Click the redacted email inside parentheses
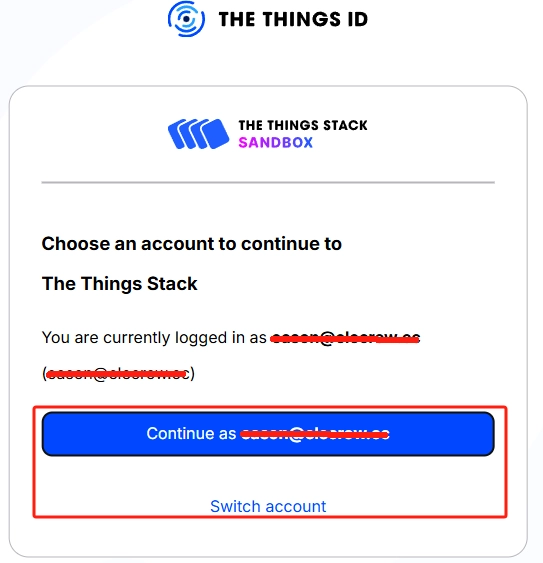543x563 pixels. [117, 374]
